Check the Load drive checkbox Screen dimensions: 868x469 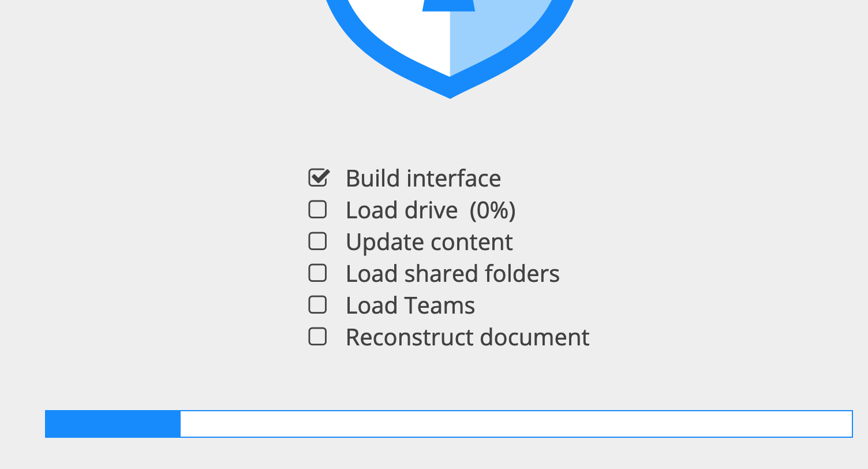point(318,209)
